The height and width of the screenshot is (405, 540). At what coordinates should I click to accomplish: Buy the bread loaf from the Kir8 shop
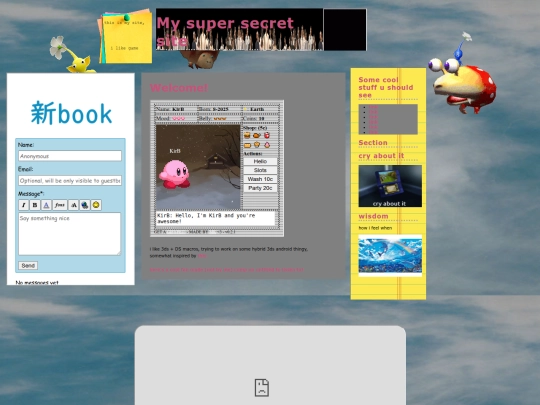(247, 145)
